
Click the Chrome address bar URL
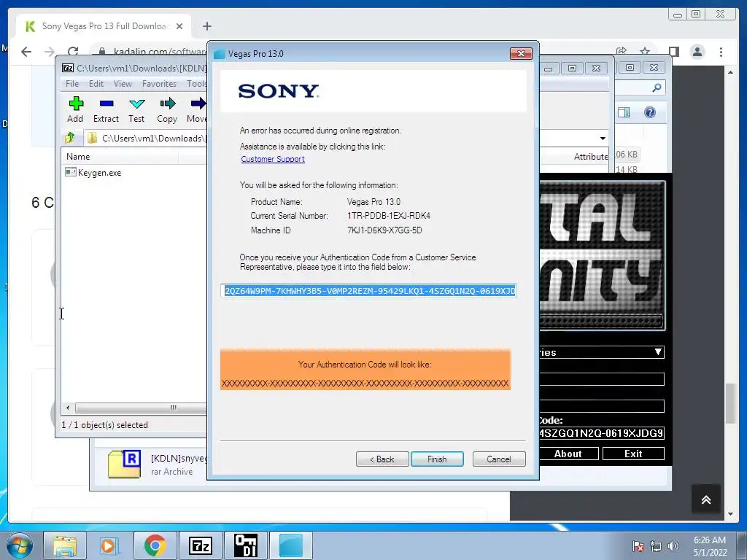click(x=160, y=52)
